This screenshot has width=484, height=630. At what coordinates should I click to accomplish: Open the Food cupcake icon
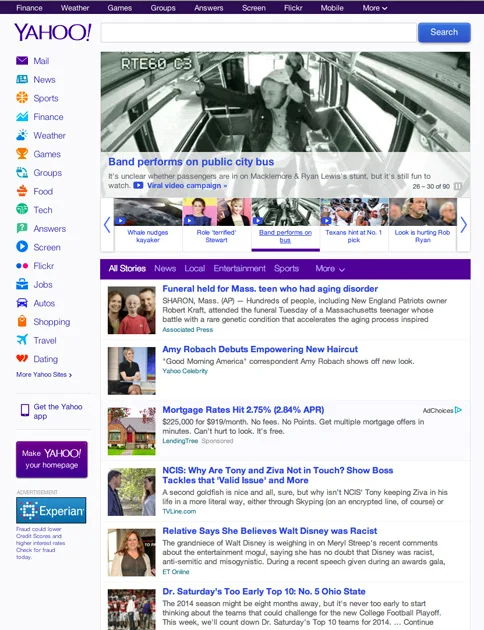[22, 191]
